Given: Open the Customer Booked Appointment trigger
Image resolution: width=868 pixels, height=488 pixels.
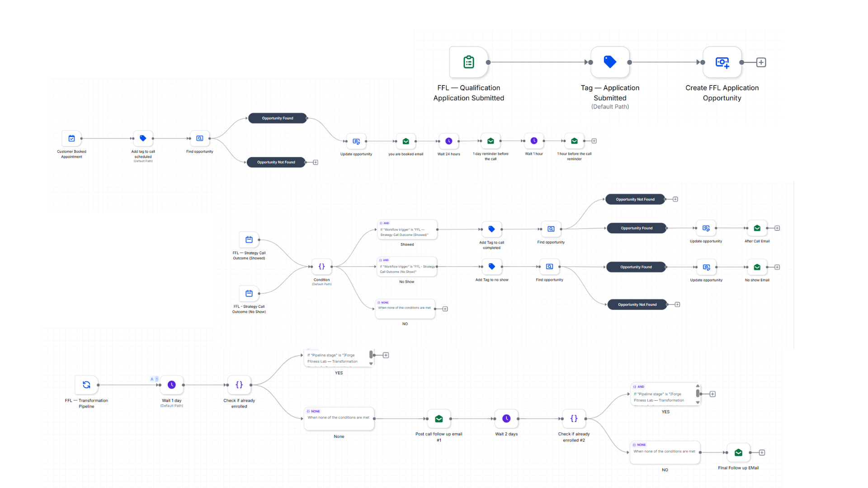Looking at the screenshot, I should click(71, 139).
